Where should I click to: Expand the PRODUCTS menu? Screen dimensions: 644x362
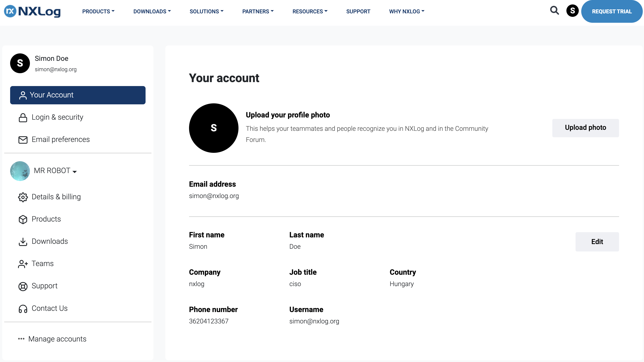click(98, 12)
